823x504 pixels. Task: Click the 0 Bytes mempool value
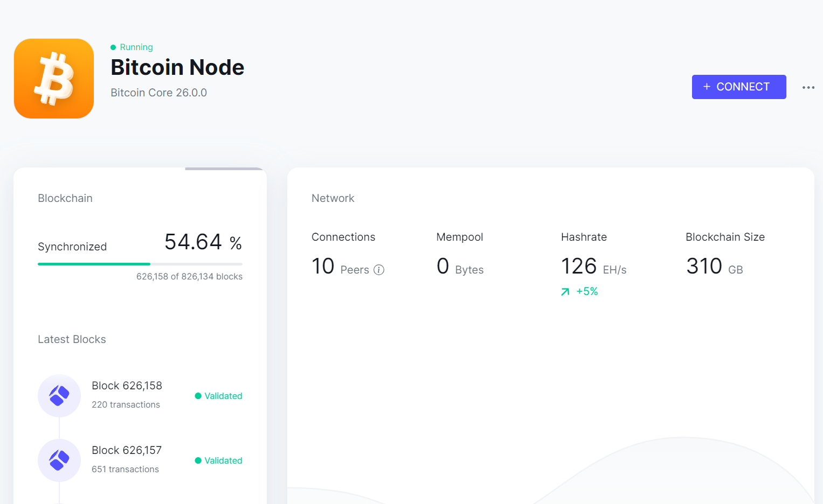[460, 266]
